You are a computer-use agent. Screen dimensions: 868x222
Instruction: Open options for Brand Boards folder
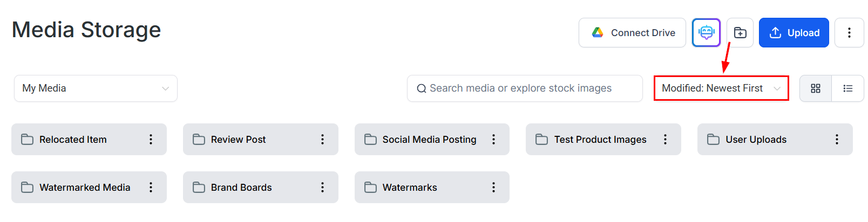tap(322, 188)
